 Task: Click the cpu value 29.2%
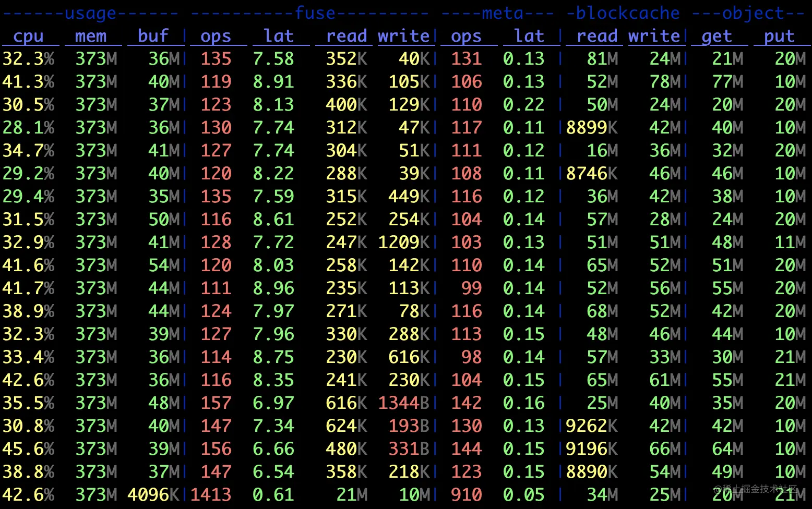point(28,174)
